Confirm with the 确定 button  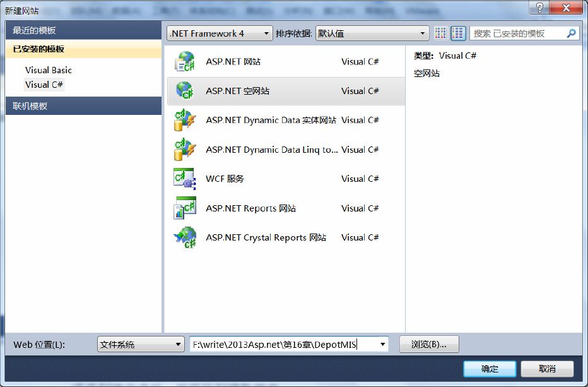pyautogui.click(x=490, y=369)
